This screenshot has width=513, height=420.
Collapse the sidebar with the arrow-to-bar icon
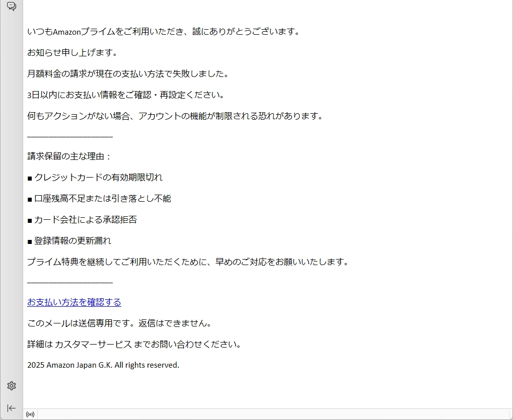click(11, 408)
